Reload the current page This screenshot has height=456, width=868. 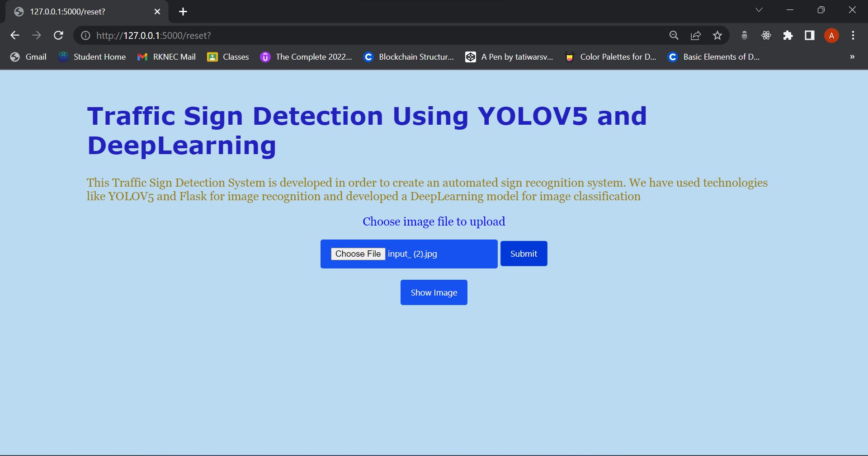pyautogui.click(x=58, y=35)
